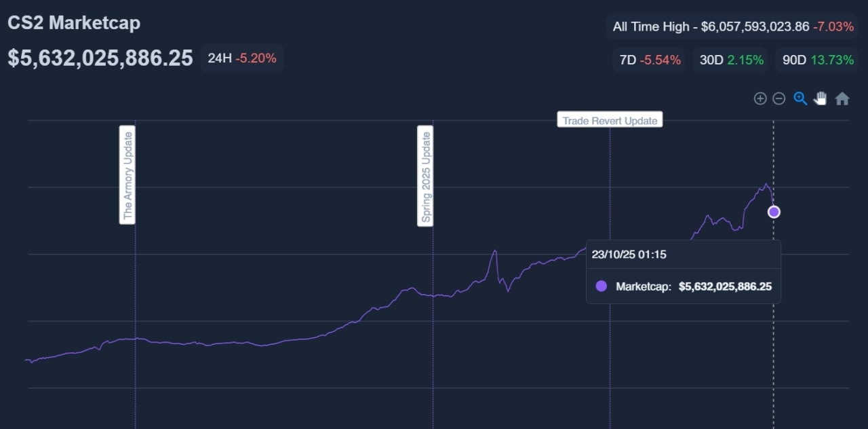The image size is (868, 429).
Task: Click the All Time High value badge
Action: coord(732,26)
